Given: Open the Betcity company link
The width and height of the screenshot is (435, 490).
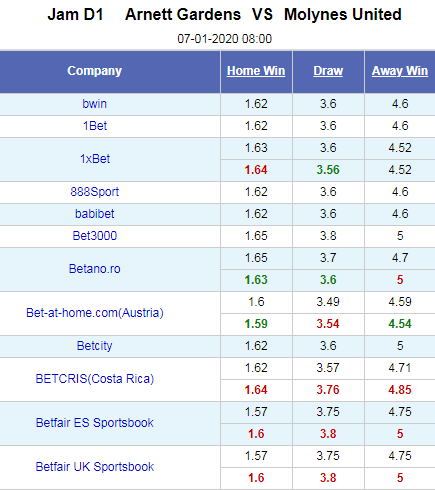Looking at the screenshot, I should click(95, 346).
